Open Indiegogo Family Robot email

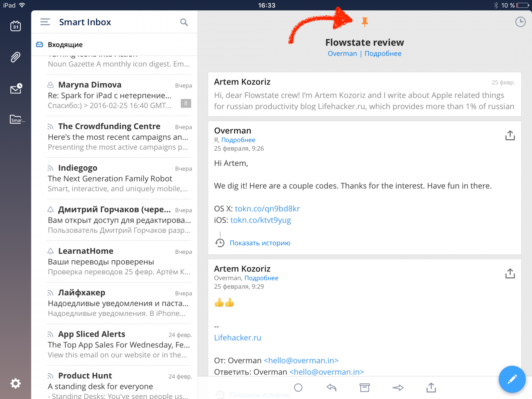[x=114, y=178]
